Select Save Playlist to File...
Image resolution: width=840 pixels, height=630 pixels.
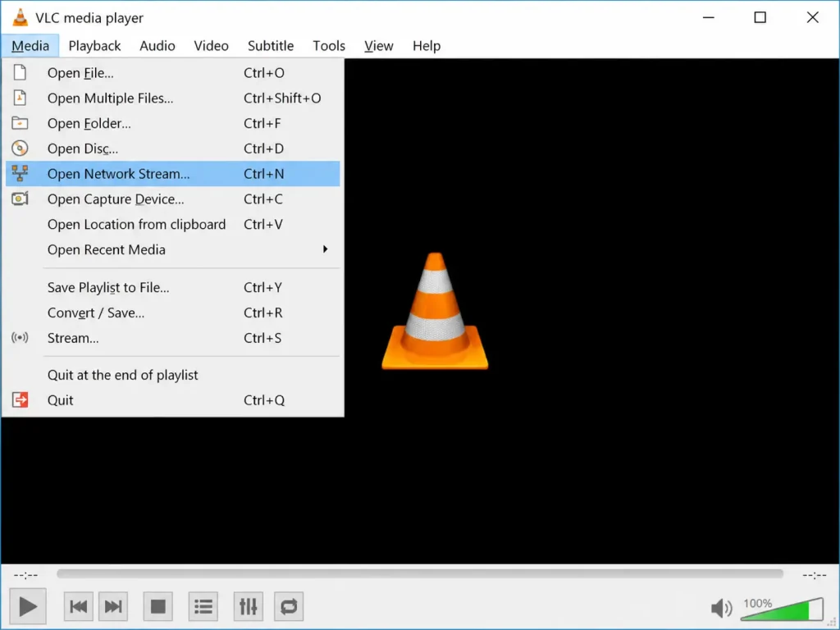(172, 287)
